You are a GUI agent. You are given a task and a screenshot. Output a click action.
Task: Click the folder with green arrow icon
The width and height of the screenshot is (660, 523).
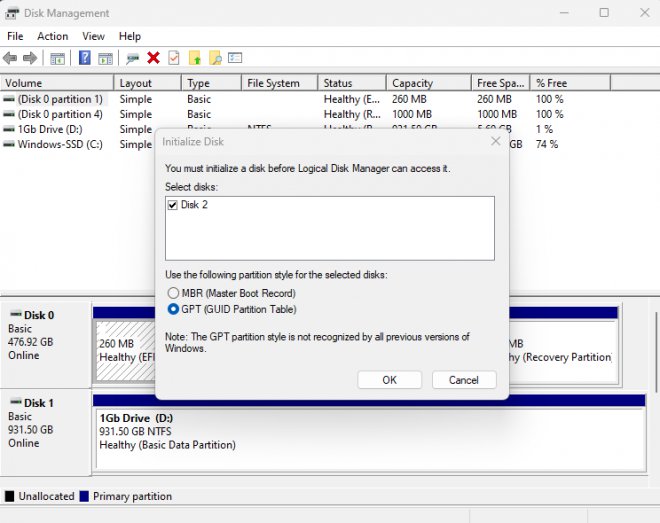click(x=195, y=58)
